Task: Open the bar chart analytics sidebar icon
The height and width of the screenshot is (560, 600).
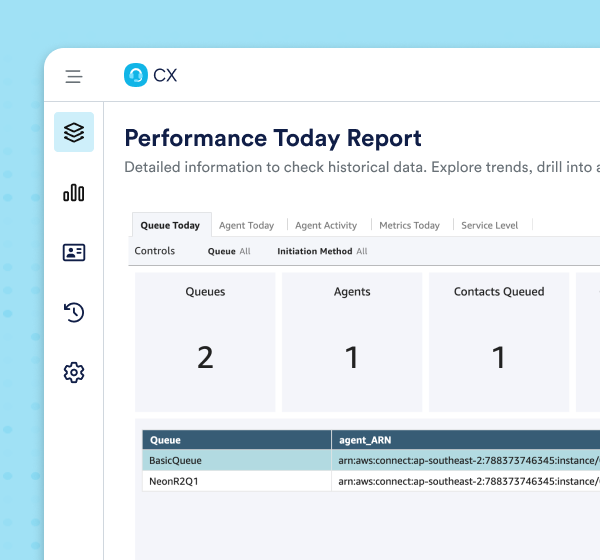Action: [x=74, y=193]
